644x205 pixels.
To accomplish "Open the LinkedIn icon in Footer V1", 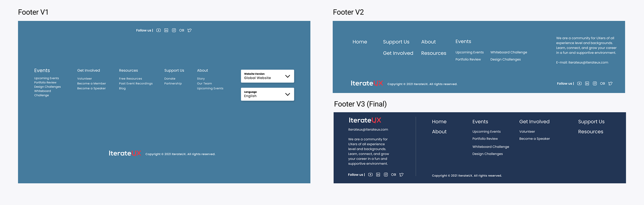I will [166, 30].
